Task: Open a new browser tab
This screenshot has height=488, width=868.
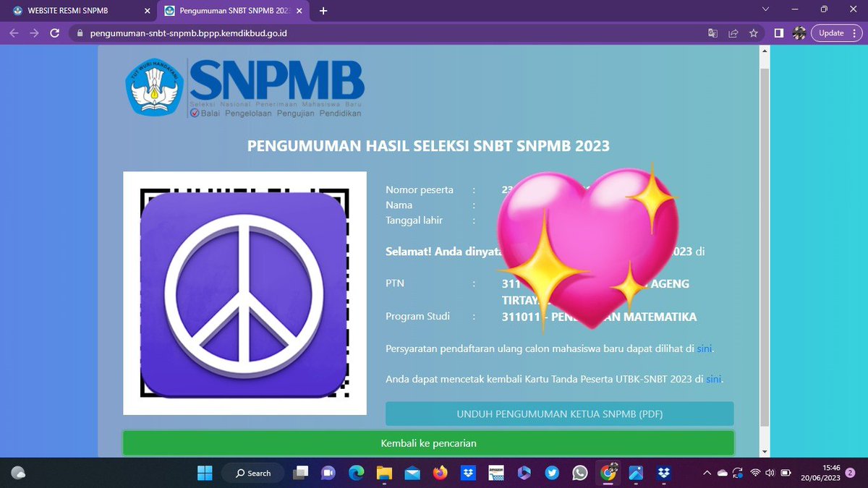Action: (x=323, y=11)
